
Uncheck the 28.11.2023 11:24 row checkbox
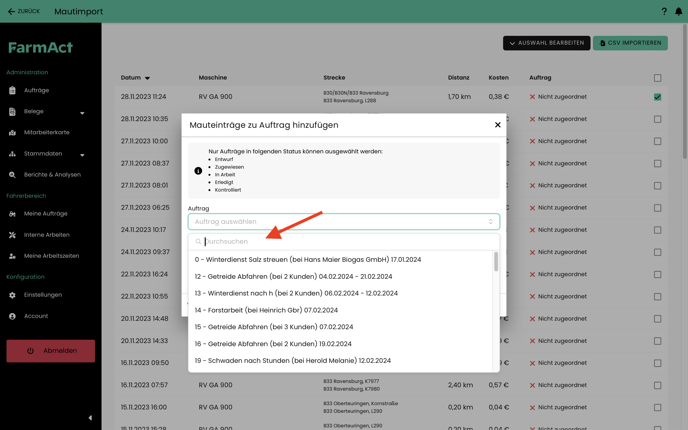(x=657, y=97)
